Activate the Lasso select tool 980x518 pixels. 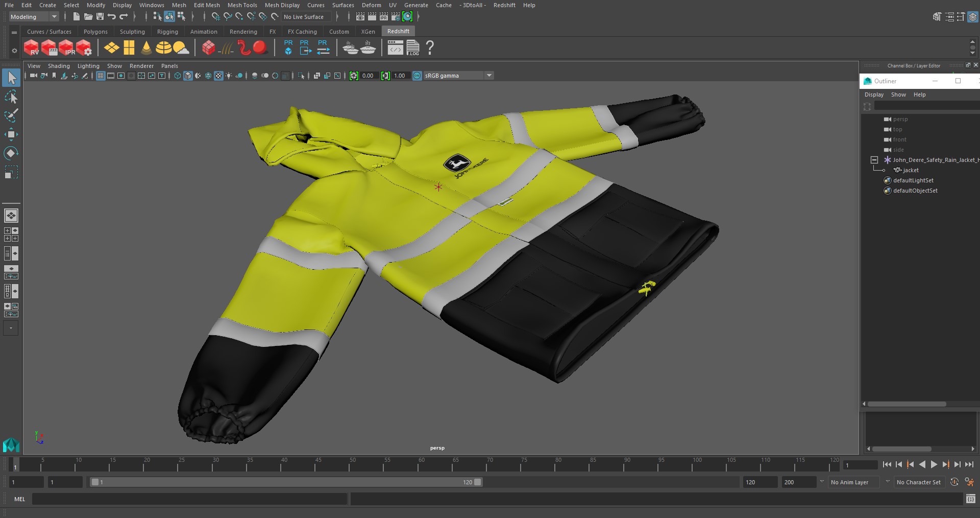(11, 97)
